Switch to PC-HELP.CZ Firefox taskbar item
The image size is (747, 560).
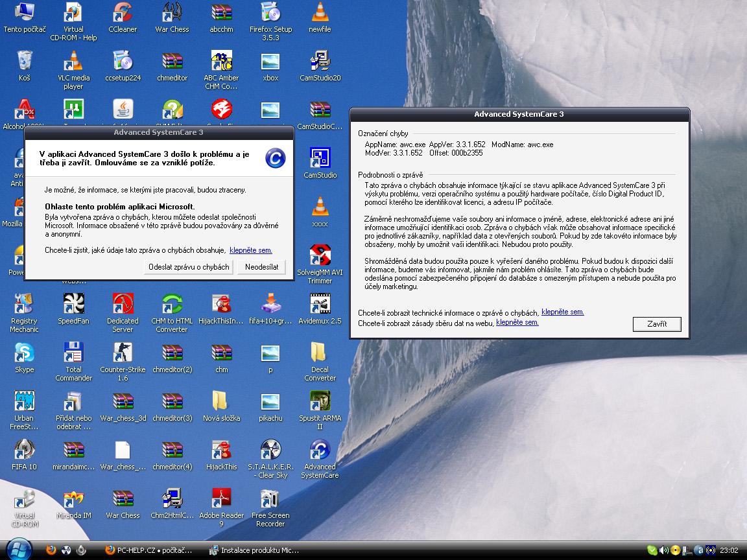[149, 550]
